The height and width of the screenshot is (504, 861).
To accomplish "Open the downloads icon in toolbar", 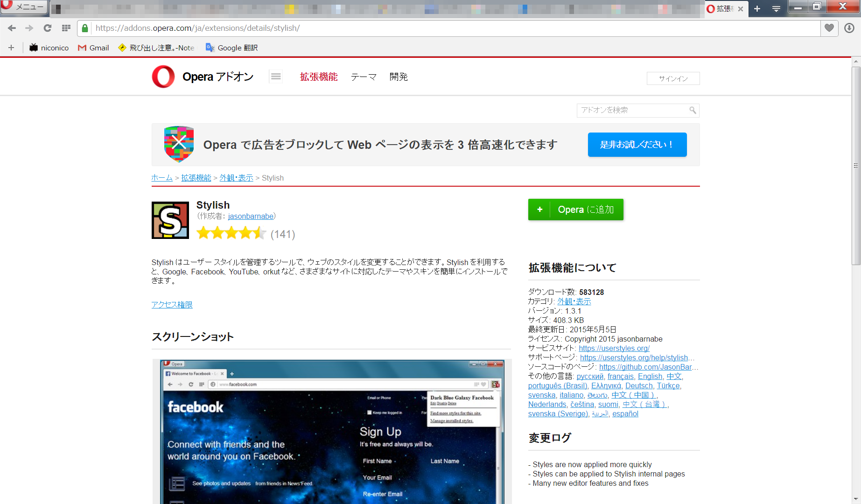I will tap(849, 28).
